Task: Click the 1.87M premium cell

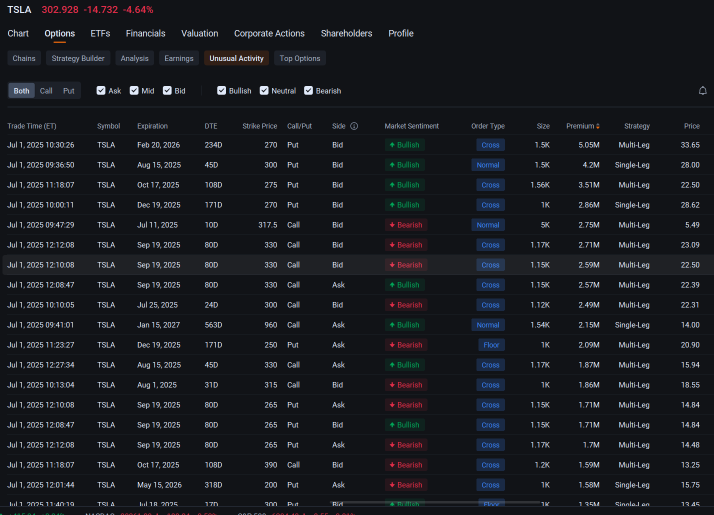Action: tap(589, 365)
